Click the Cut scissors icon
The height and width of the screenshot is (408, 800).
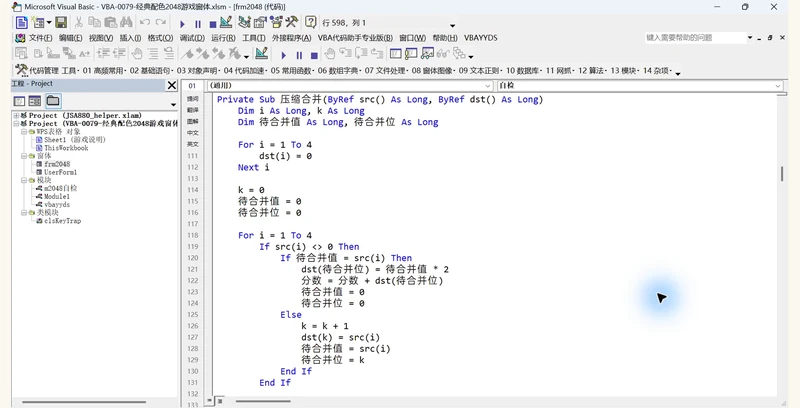[79, 22]
